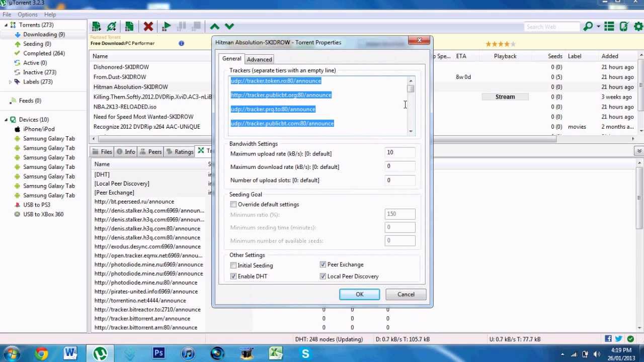Click the Start torrent play icon

pos(167,27)
